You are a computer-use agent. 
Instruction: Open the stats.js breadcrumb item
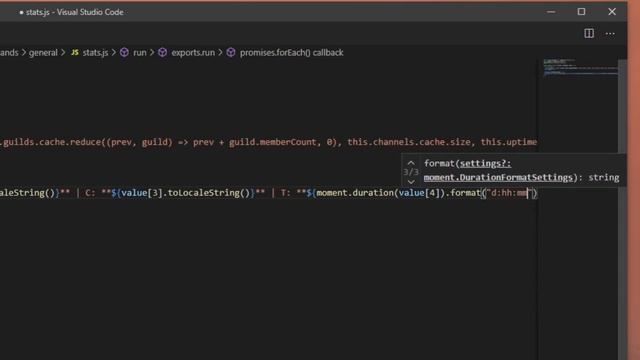[x=96, y=53]
